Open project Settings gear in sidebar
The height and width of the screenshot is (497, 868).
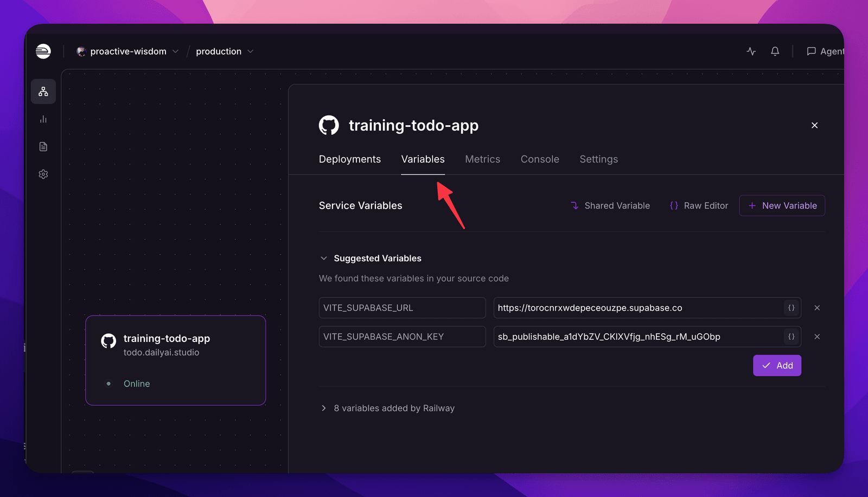coord(43,175)
